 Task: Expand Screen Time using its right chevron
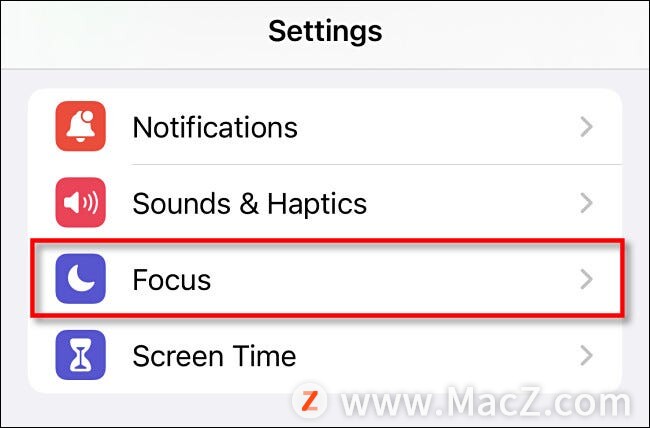tap(586, 355)
